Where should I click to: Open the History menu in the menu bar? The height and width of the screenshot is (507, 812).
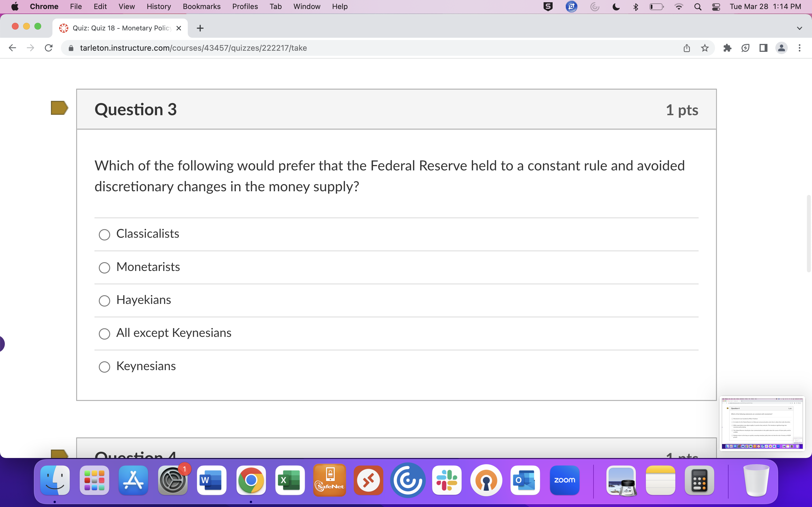pos(158,6)
